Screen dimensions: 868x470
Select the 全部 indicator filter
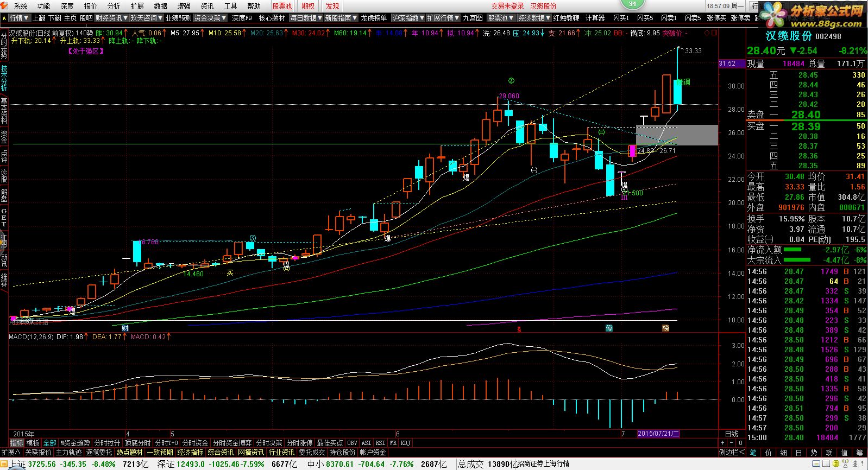coord(49,443)
